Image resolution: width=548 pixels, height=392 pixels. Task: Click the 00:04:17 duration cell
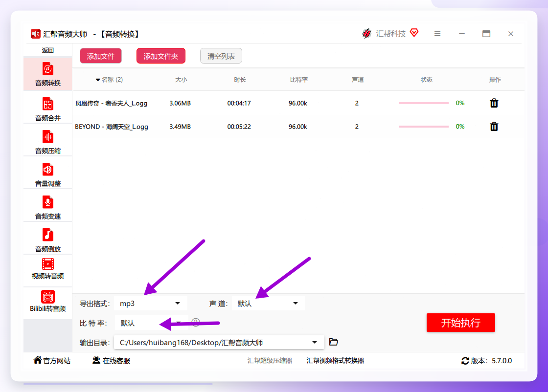click(239, 103)
